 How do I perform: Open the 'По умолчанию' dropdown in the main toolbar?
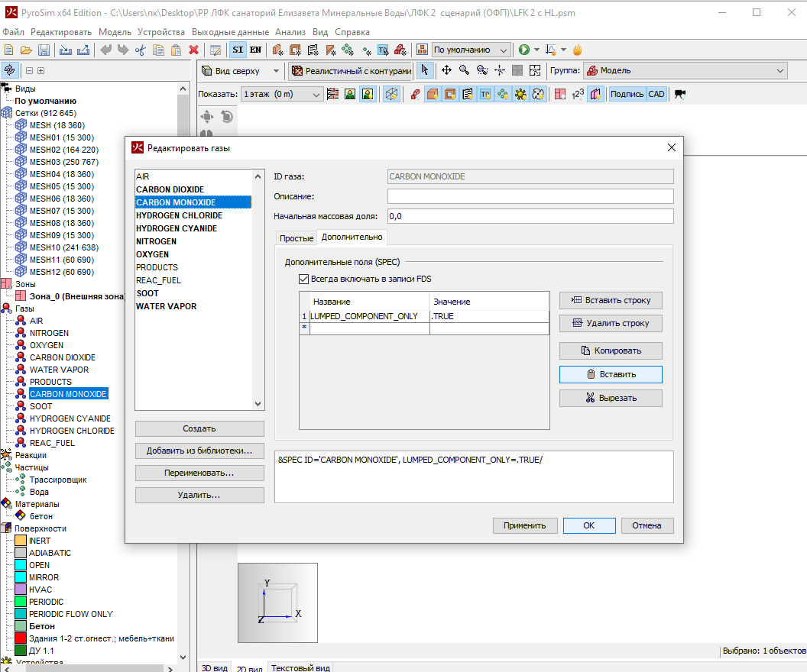(x=471, y=50)
